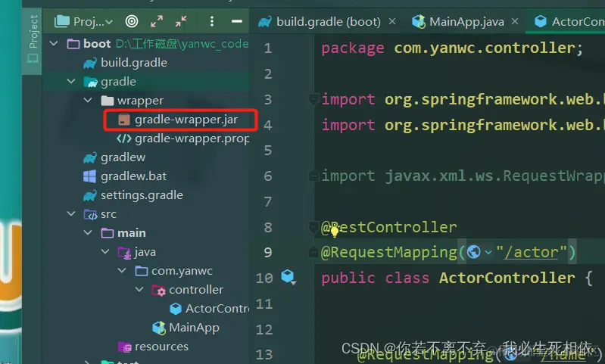Select gradlew.bat file
605x364 pixels.
(133, 176)
